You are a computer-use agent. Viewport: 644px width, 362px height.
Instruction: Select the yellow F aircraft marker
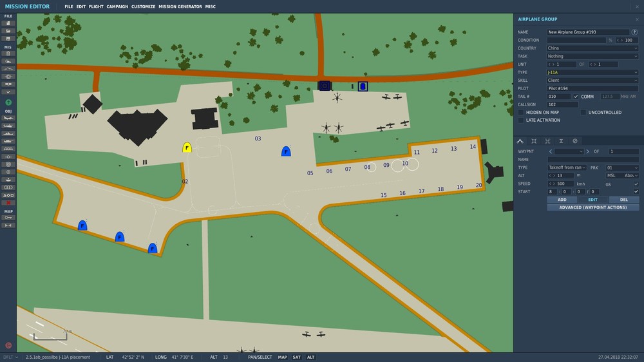(187, 147)
